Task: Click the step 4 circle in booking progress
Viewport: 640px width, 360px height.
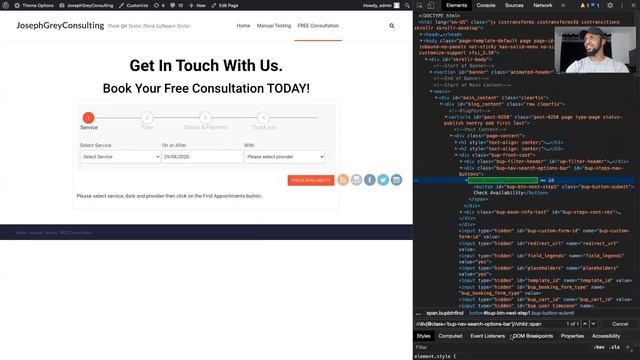Action: click(264, 118)
